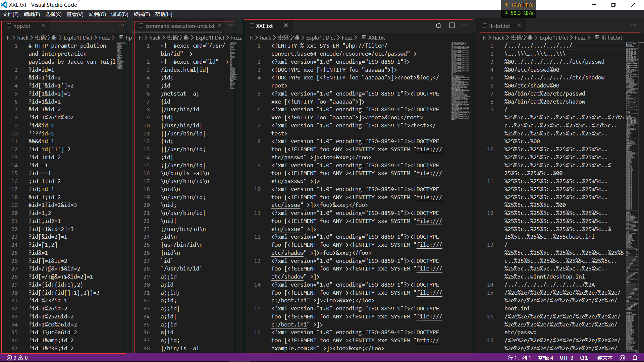Open problems panel via errors and warnings icon
Viewport: 644px width, 362px height.
pos(17,358)
